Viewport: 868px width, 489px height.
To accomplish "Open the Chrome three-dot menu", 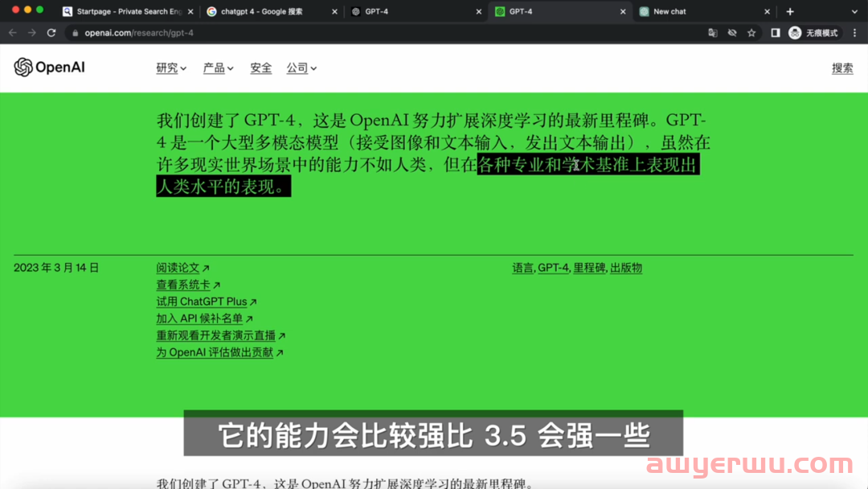I will 854,33.
